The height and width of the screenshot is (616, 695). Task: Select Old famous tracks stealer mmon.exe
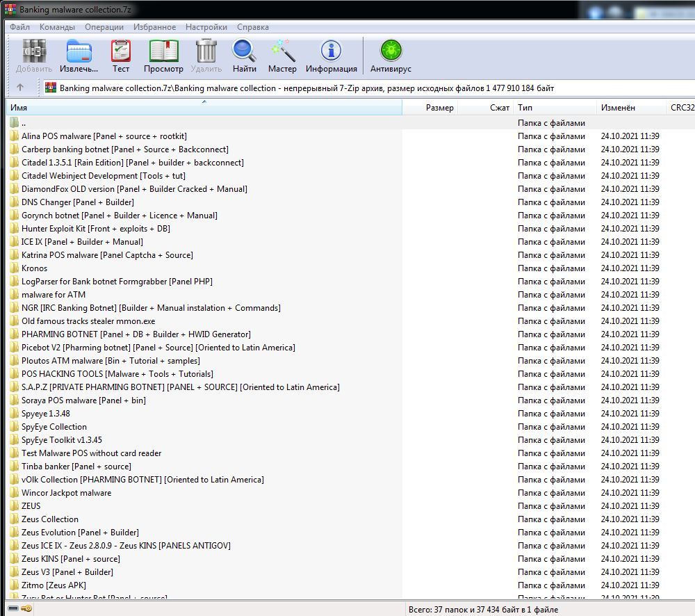tap(88, 321)
